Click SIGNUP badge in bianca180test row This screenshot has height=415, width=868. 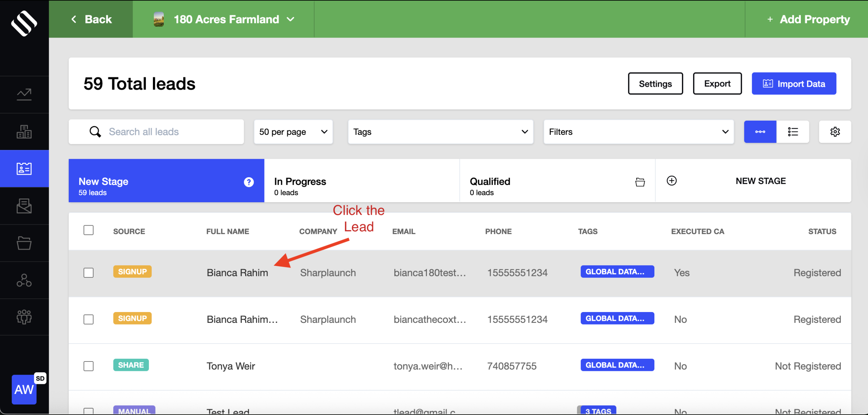pos(132,272)
